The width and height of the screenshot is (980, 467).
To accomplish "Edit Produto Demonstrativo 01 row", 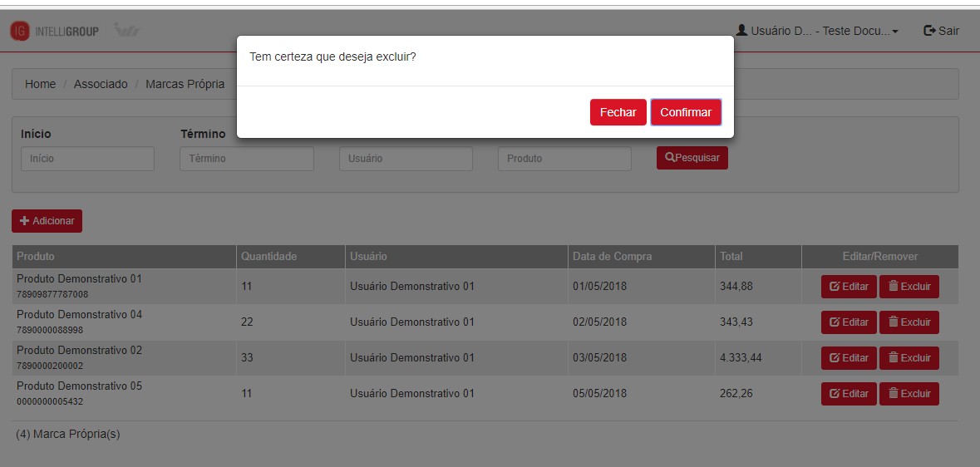I will click(x=848, y=287).
